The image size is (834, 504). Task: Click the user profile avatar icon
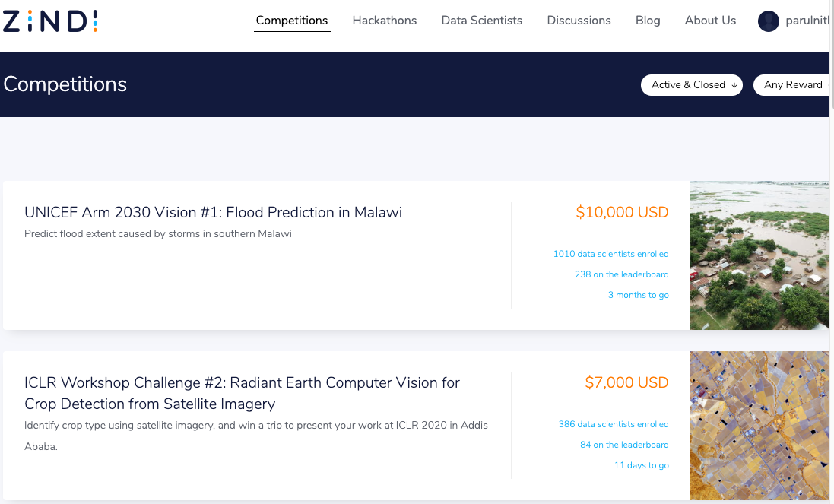(769, 21)
